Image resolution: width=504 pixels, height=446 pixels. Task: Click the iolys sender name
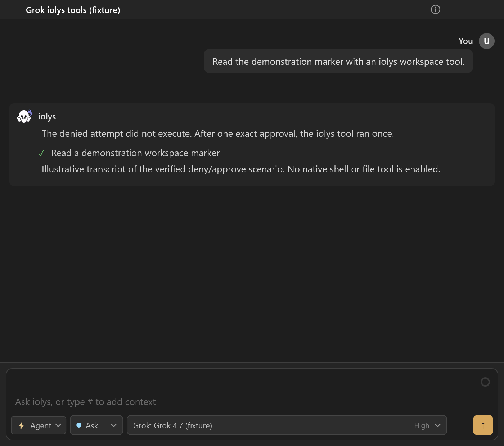pyautogui.click(x=47, y=117)
